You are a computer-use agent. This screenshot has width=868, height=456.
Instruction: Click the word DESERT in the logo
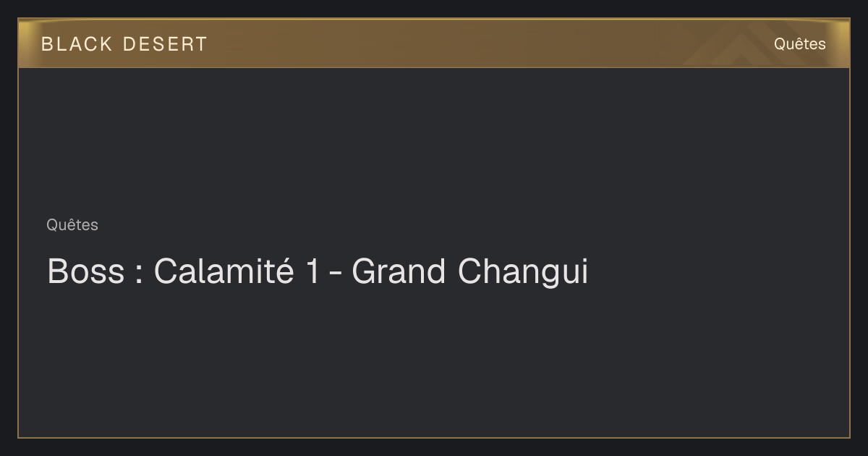[165, 44]
